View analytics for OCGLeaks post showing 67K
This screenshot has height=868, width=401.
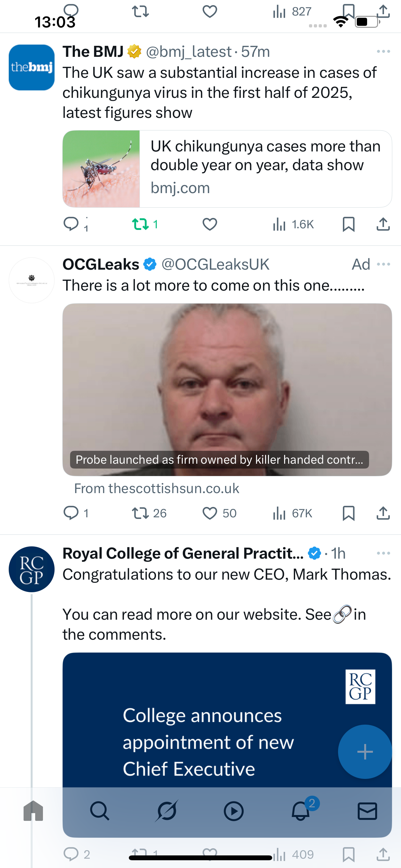293,513
